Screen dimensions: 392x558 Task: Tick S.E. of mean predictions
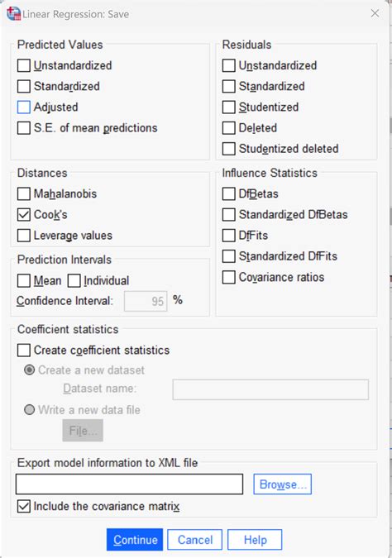[24, 128]
